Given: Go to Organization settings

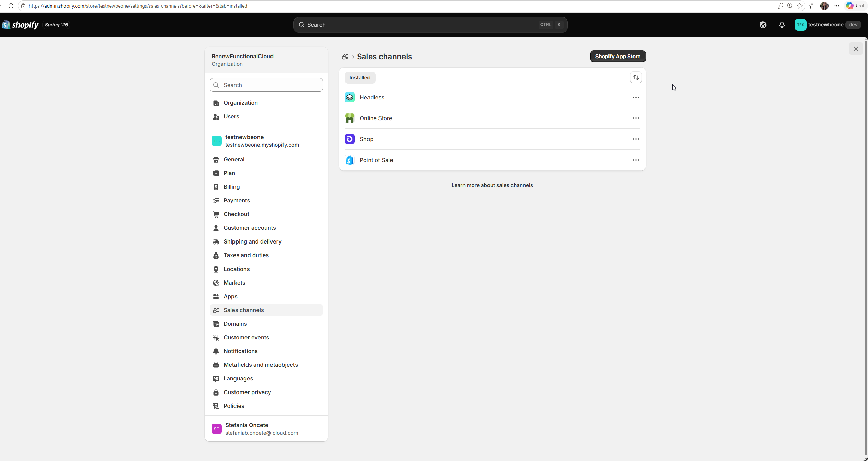Looking at the screenshot, I should pos(266,103).
